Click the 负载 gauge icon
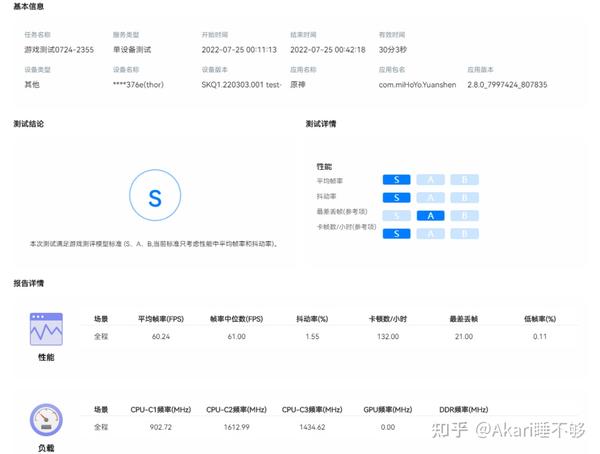 click(46, 420)
